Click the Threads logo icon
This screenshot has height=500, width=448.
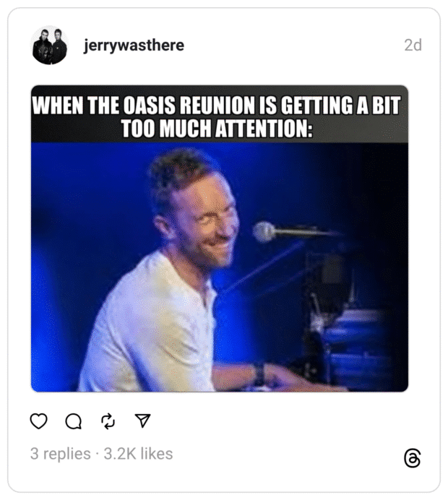pos(413,458)
